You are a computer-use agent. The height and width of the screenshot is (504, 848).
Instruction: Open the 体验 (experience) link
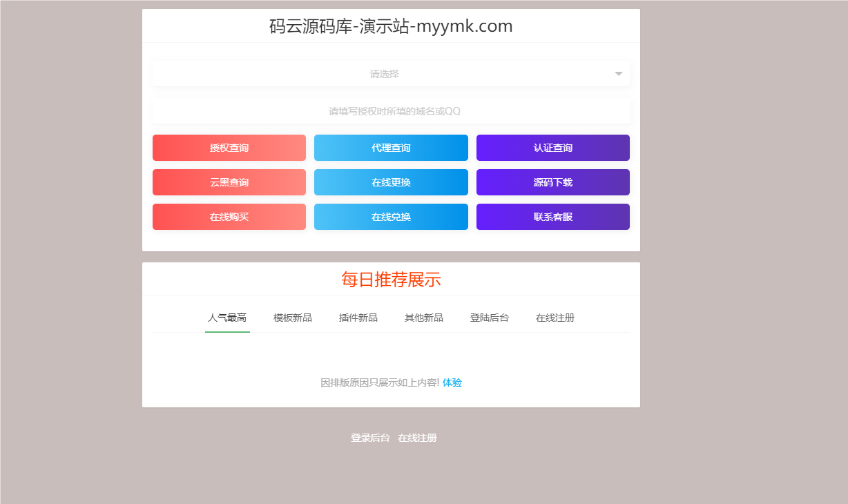[x=452, y=382]
